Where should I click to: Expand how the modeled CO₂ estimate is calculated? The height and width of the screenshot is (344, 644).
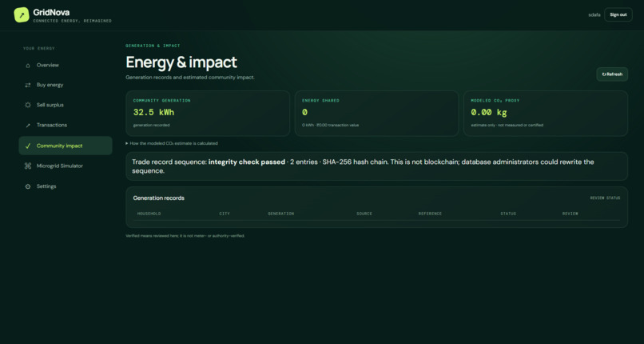[x=172, y=143]
